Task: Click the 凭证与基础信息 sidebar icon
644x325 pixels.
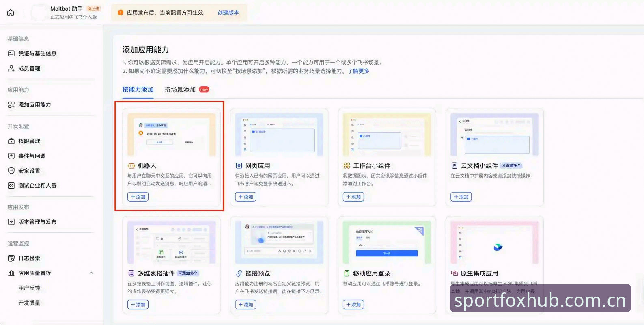Action: tap(11, 54)
